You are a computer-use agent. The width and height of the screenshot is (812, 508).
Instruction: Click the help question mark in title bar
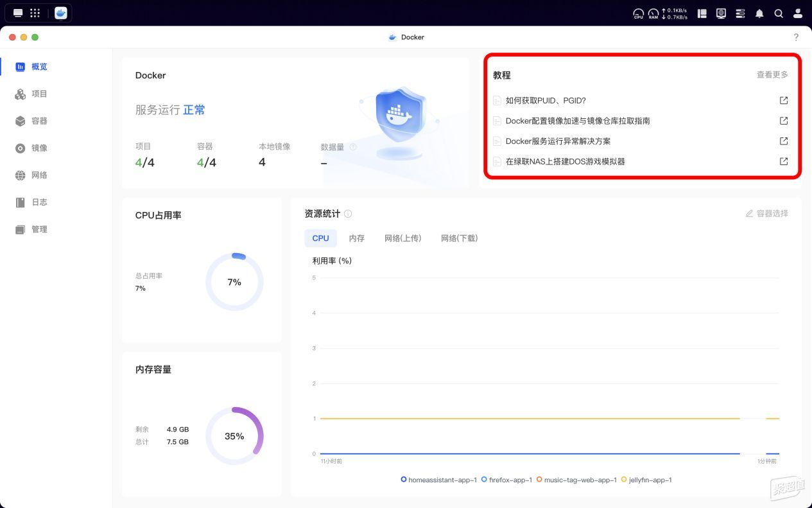(x=796, y=37)
